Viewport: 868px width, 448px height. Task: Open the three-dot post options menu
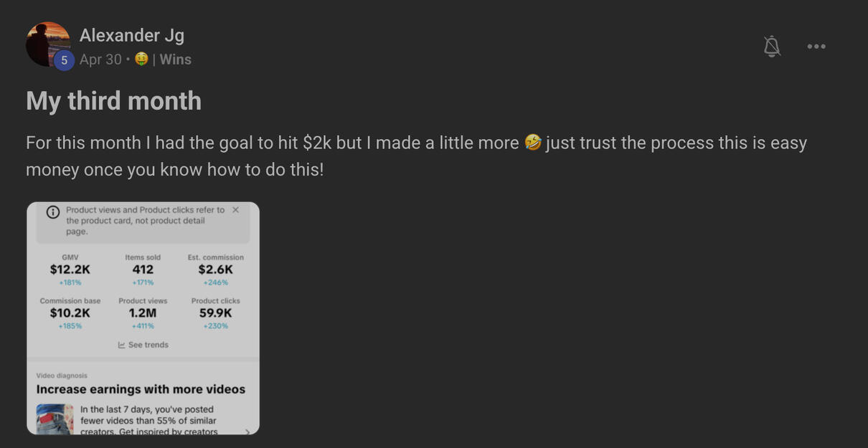[816, 47]
